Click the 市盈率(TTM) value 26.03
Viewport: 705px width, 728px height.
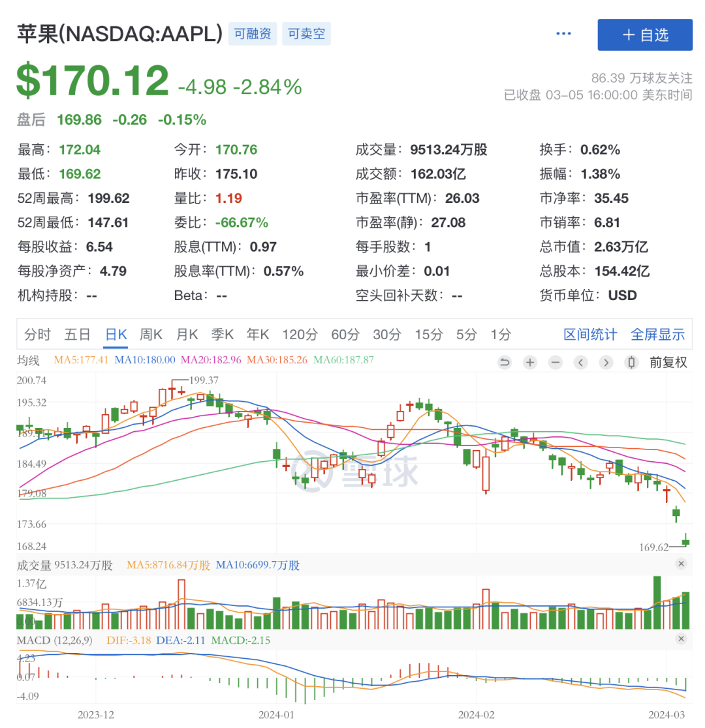coord(462,198)
